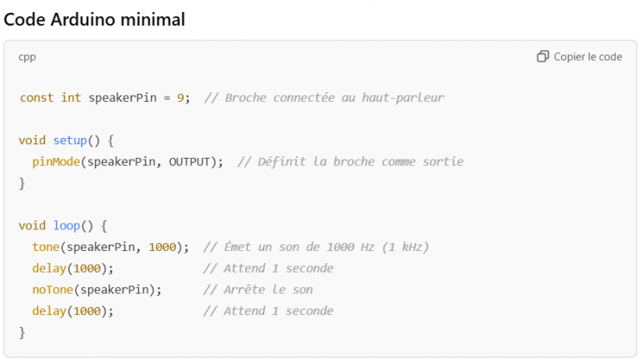
Task: Click the delay(1000) line directly below noTone
Action: click(x=73, y=311)
